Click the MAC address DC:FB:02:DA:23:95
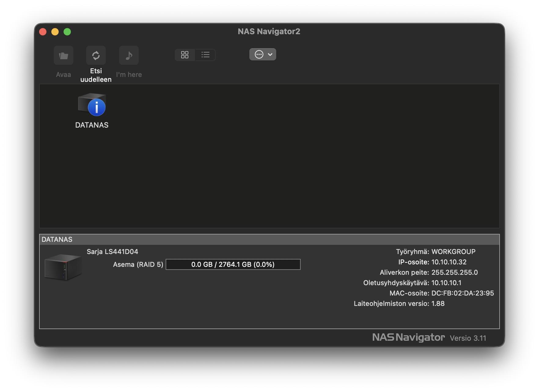The height and width of the screenshot is (392, 539). coord(462,293)
